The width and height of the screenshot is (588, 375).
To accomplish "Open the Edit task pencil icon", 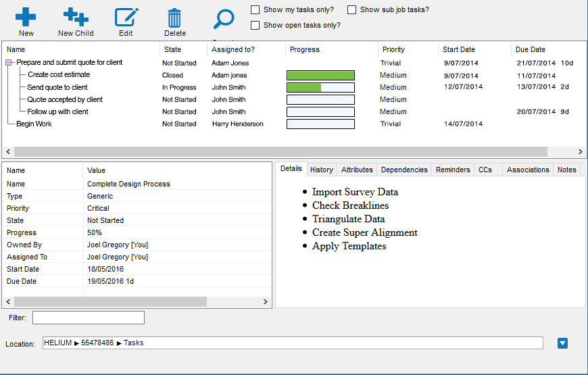I will pos(126,18).
